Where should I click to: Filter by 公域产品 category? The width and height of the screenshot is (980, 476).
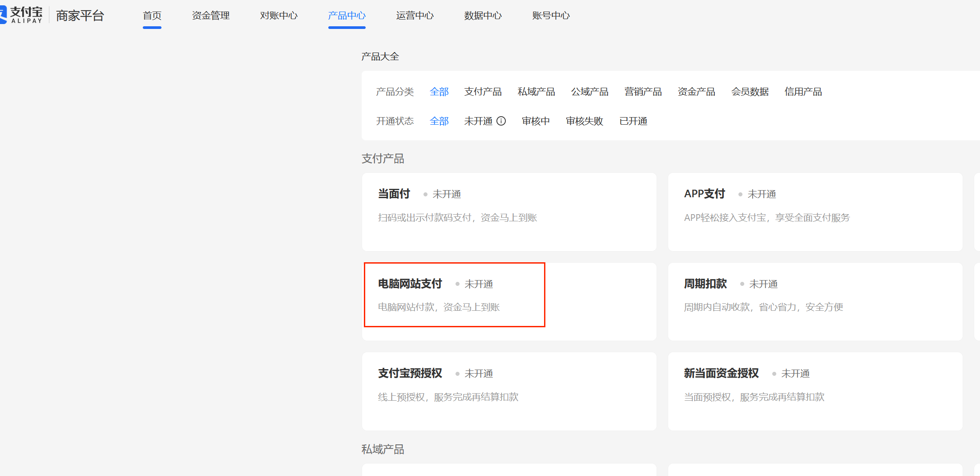590,92
